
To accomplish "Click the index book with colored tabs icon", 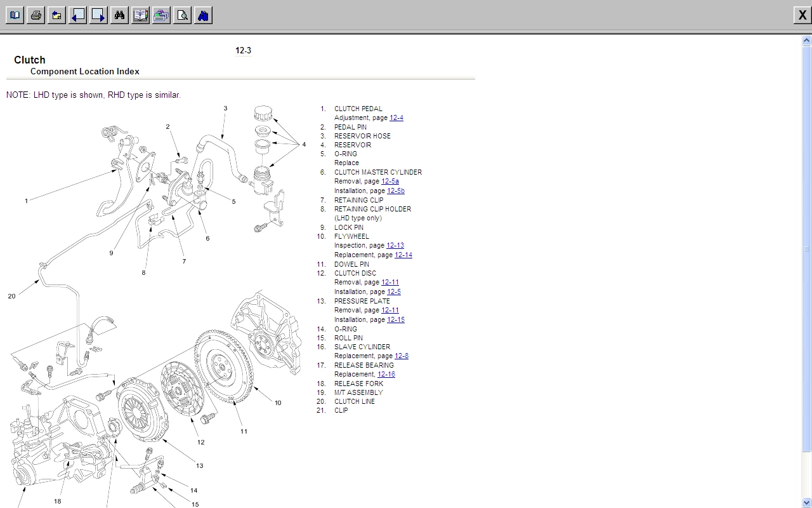I will [140, 15].
